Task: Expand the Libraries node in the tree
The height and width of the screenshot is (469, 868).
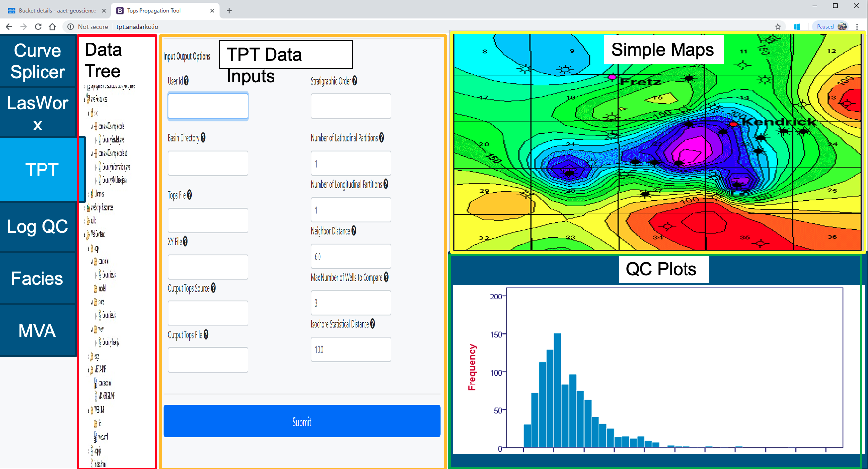Action: [88, 194]
